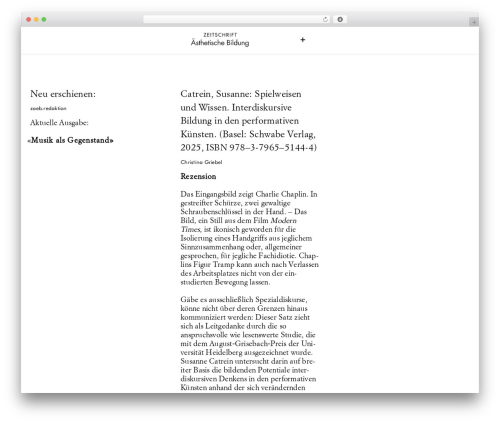Open author link 'zaeb.redaktion'

pyautogui.click(x=48, y=108)
